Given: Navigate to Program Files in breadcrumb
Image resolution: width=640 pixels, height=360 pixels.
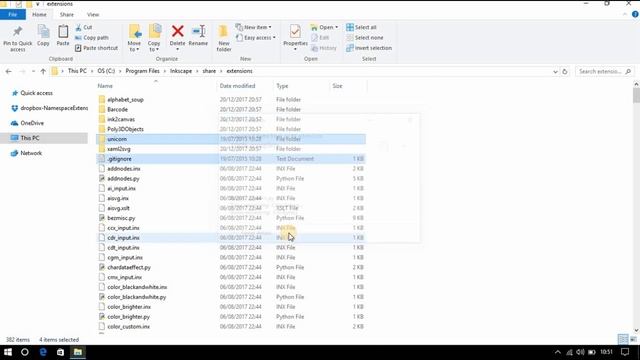Looking at the screenshot, I should [142, 71].
